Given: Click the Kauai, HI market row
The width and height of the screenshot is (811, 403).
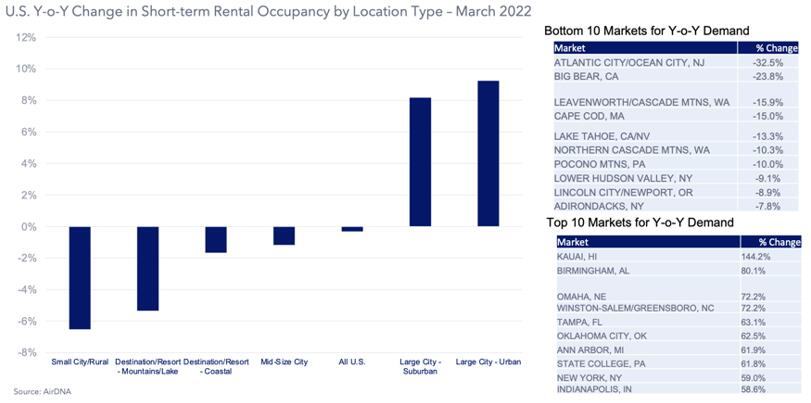Looking at the screenshot, I should coord(673,256).
